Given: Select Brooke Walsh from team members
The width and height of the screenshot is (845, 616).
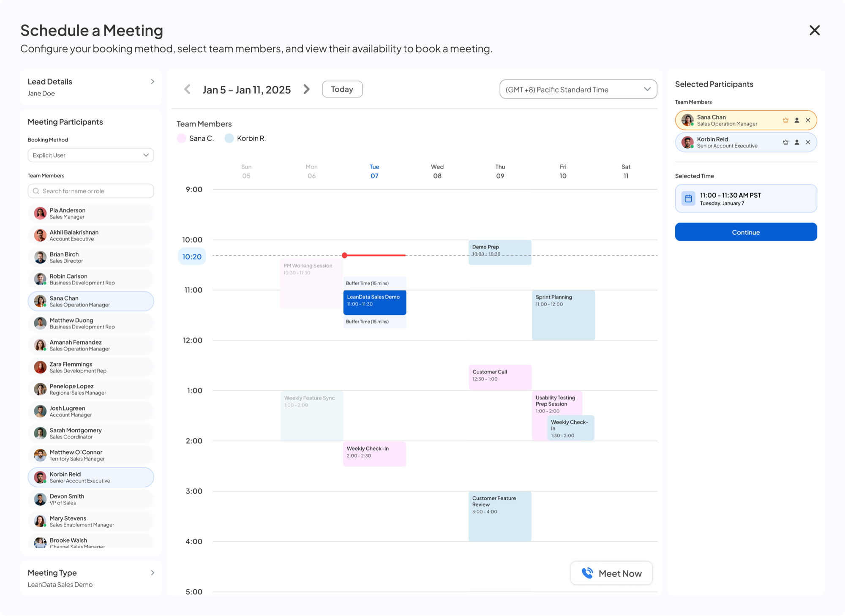Looking at the screenshot, I should [91, 541].
